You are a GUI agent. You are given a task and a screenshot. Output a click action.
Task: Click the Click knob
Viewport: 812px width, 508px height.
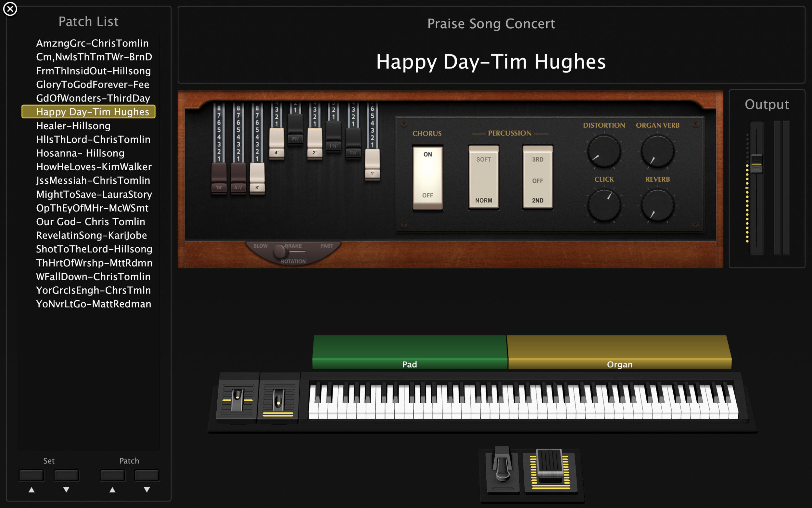[604, 205]
